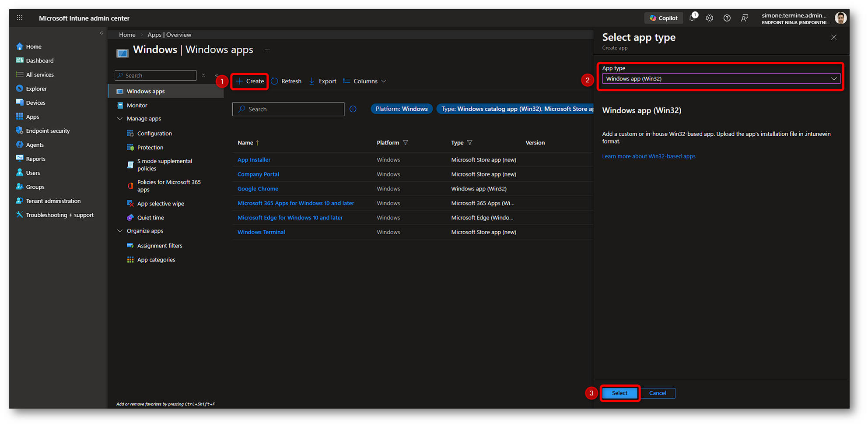Expand the App type combo box
Image resolution: width=868 pixels, height=427 pixels.
pyautogui.click(x=721, y=79)
